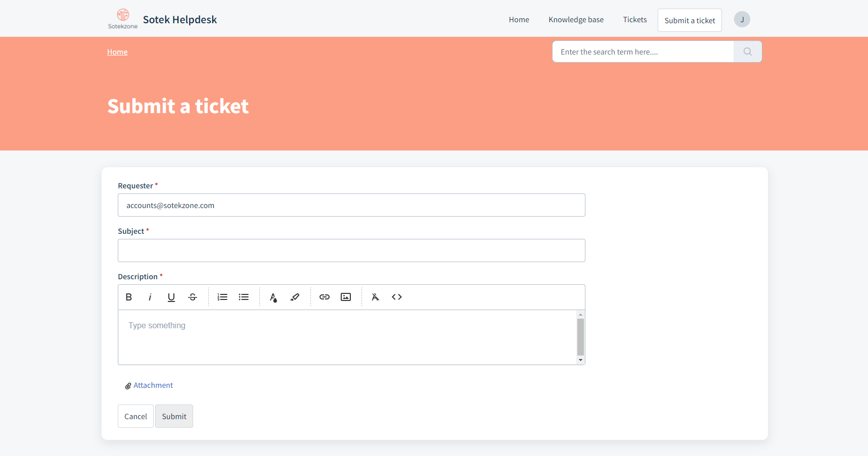This screenshot has height=456, width=868.
Task: Clear text formatting with the strikeout-A icon
Action: (x=375, y=297)
